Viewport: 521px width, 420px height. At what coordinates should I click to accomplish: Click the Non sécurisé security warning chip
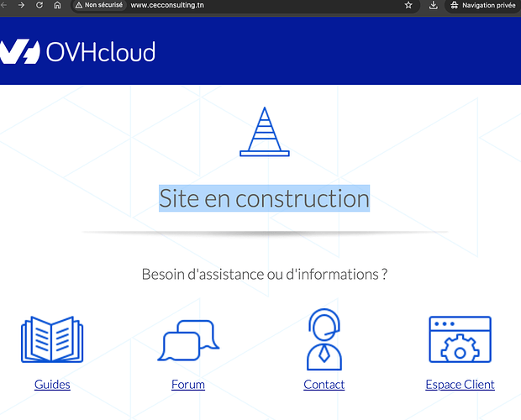coord(99,5)
